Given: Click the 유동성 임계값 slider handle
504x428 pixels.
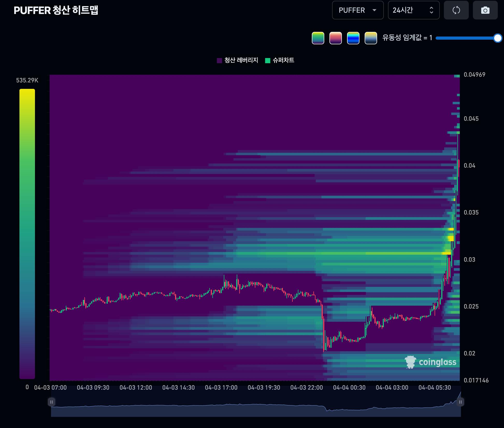Looking at the screenshot, I should 498,38.
